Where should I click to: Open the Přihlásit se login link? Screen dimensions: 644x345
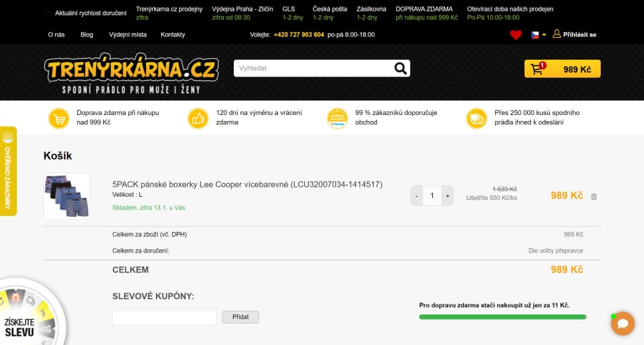point(579,35)
